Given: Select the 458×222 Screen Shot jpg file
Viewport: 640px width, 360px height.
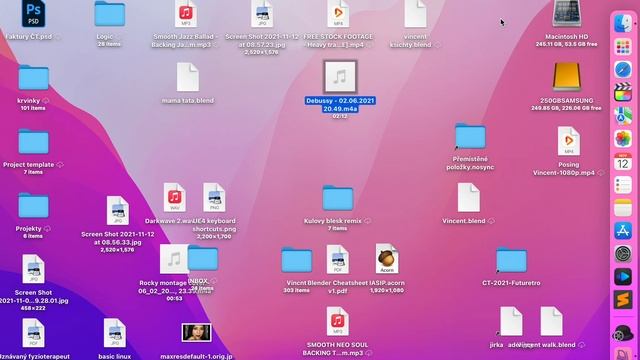Looking at the screenshot, I should coord(33,269).
